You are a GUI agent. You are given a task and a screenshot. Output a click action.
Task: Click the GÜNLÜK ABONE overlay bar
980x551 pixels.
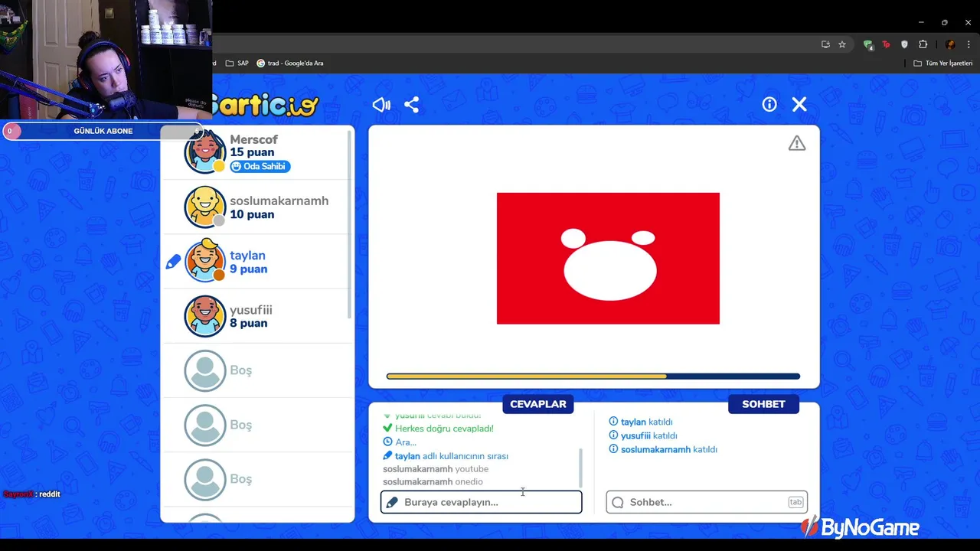click(x=103, y=131)
